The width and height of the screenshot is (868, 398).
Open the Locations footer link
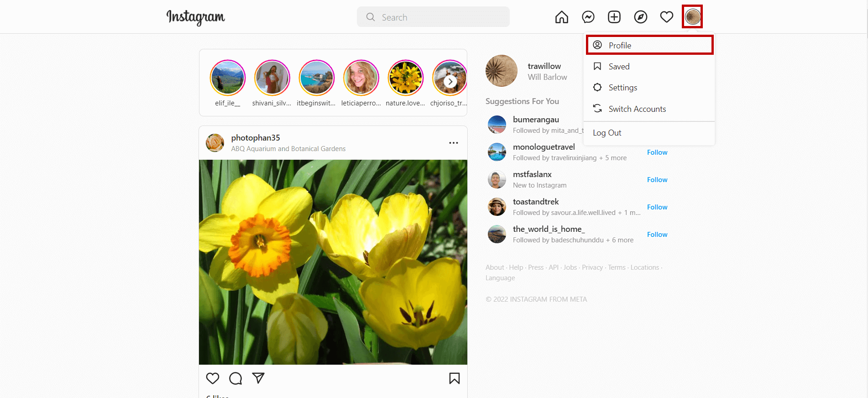645,267
